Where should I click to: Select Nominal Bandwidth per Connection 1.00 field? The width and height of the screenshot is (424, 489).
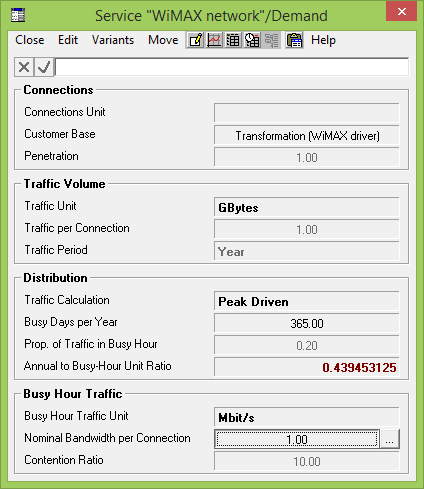tap(297, 439)
